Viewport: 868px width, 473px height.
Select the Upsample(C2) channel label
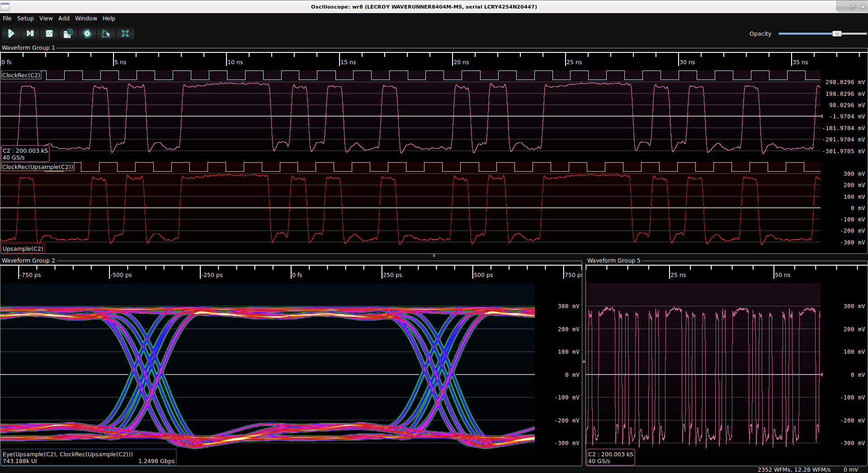pos(23,249)
